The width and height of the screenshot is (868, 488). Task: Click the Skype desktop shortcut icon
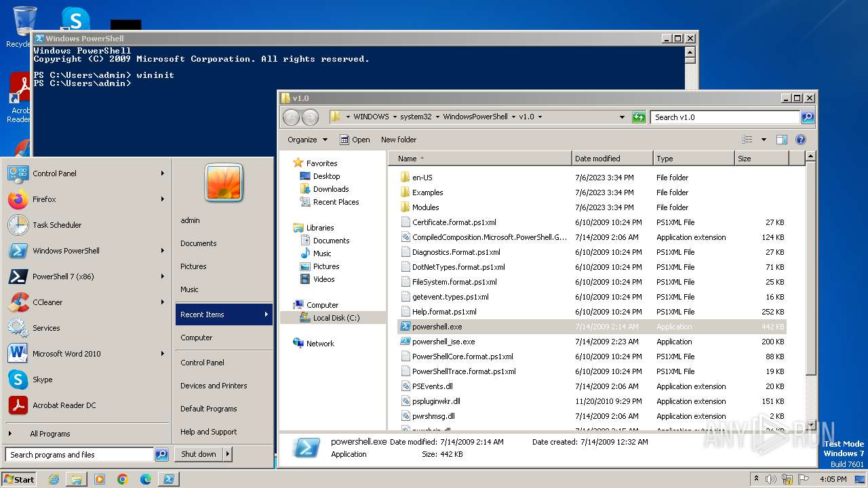point(75,18)
